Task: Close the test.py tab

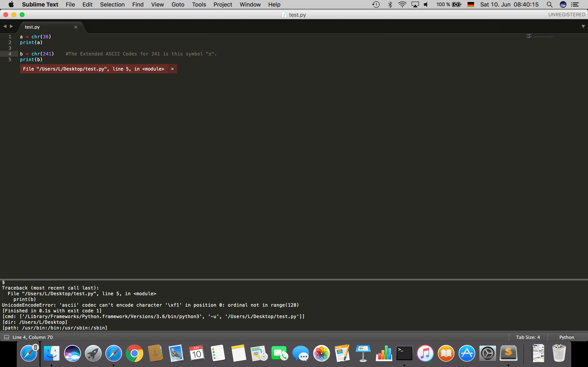Action: (x=76, y=27)
